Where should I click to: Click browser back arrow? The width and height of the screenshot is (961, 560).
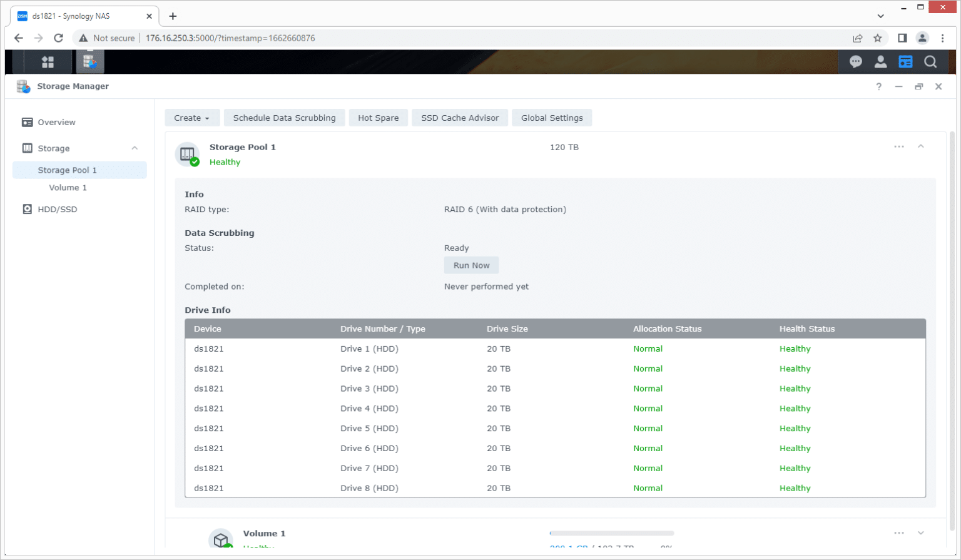(19, 38)
